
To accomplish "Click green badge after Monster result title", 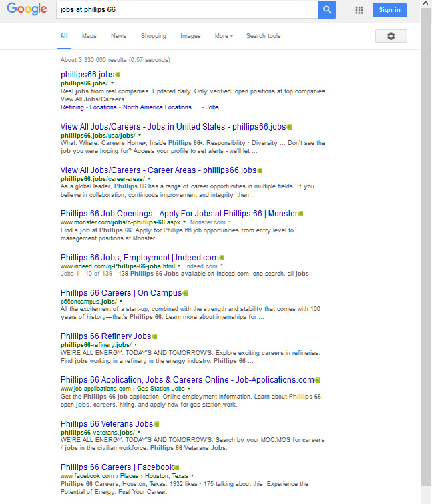I will [x=301, y=214].
